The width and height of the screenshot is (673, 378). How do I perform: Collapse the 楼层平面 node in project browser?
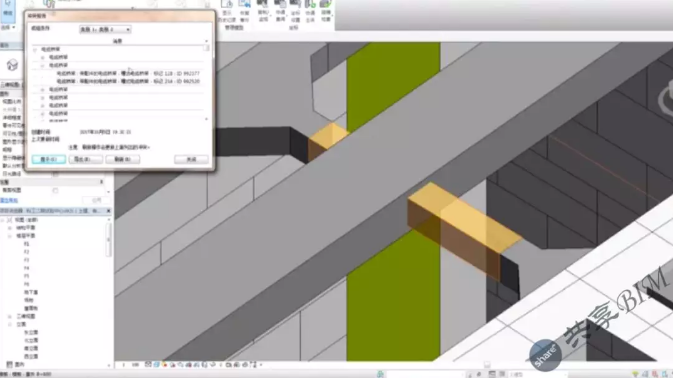coord(9,236)
